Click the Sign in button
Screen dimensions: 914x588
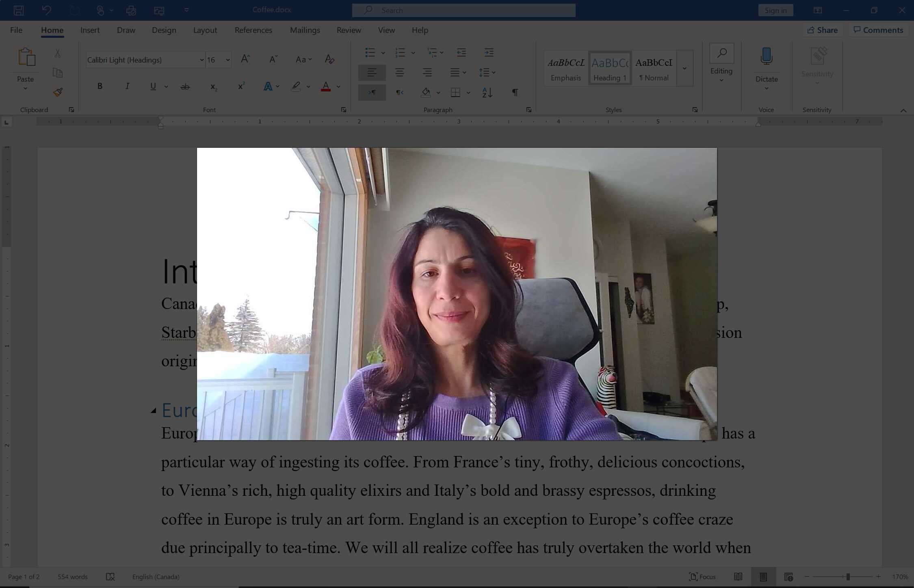tap(775, 10)
